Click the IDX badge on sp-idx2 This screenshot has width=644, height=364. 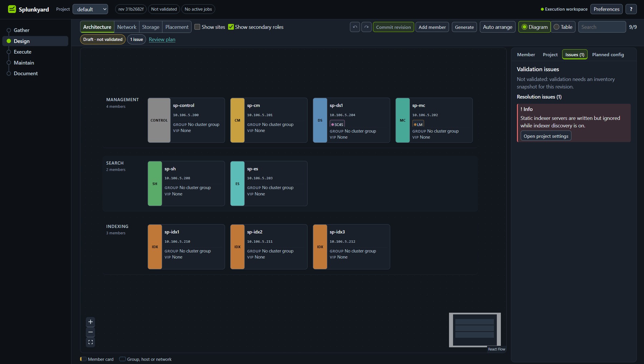(237, 247)
